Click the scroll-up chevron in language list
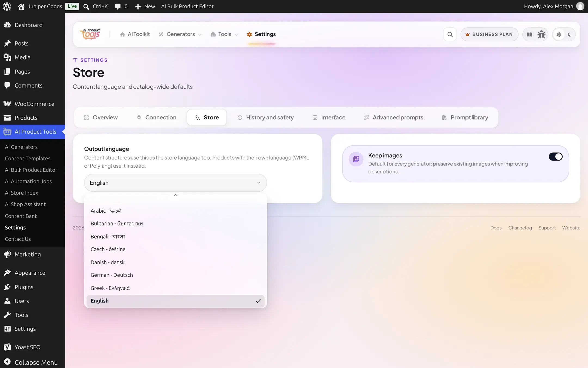This screenshot has height=368, width=588. pos(176,195)
